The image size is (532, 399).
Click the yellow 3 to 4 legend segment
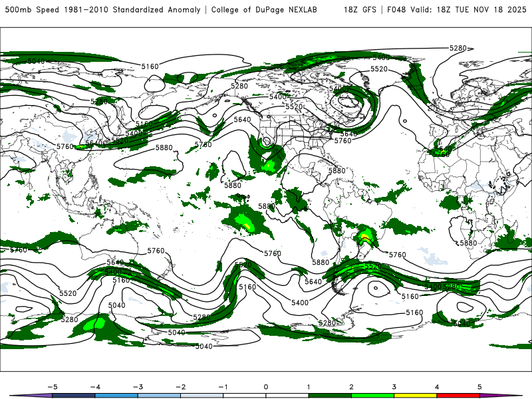click(416, 396)
